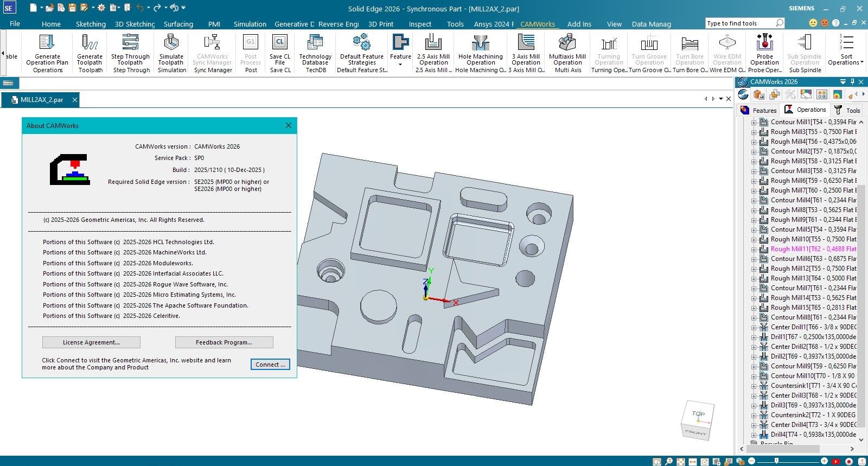868x466 pixels.
Task: Click the Connect button
Action: click(270, 365)
